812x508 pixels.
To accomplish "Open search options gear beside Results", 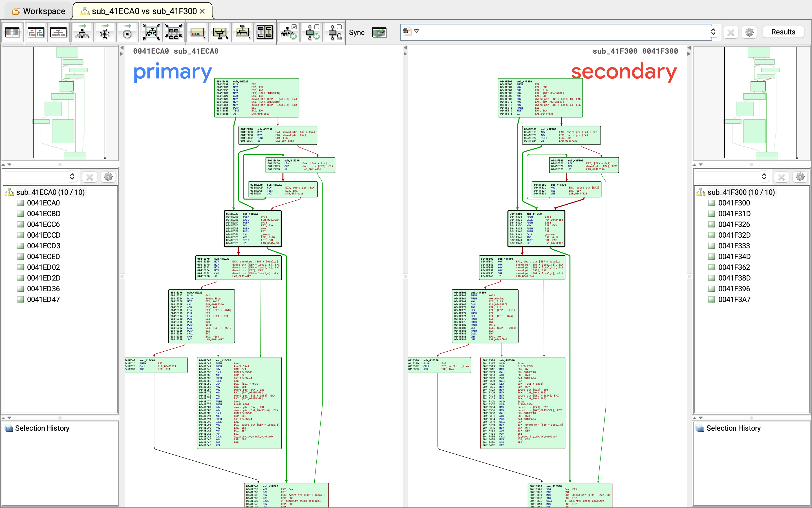I will (x=749, y=32).
